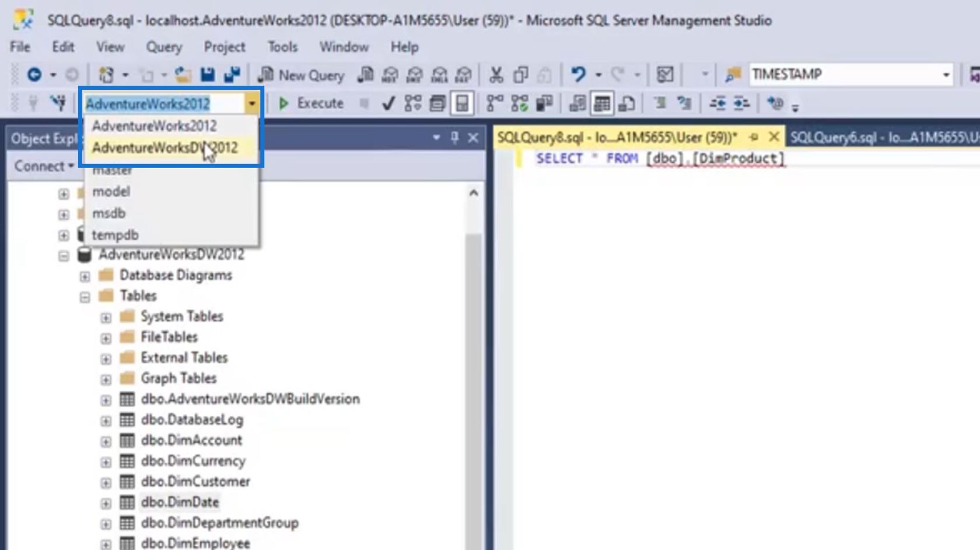Toggle Include Actual Execution Plan

(x=495, y=104)
